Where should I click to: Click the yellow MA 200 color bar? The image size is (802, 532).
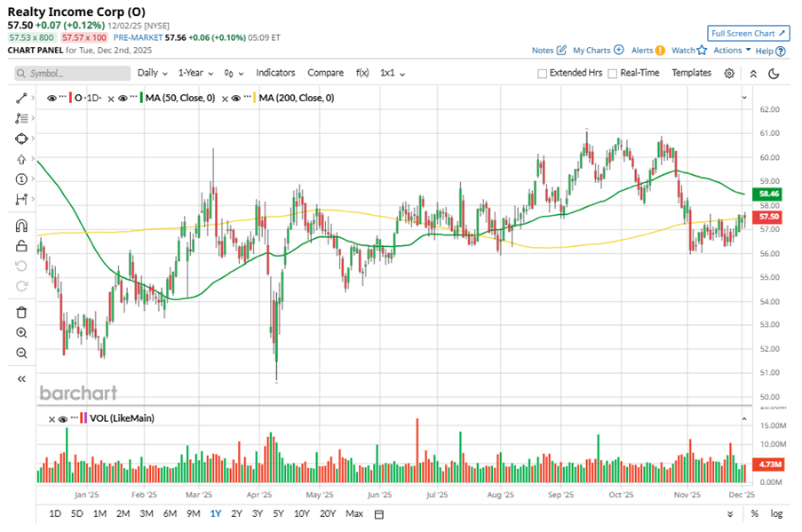(x=254, y=98)
